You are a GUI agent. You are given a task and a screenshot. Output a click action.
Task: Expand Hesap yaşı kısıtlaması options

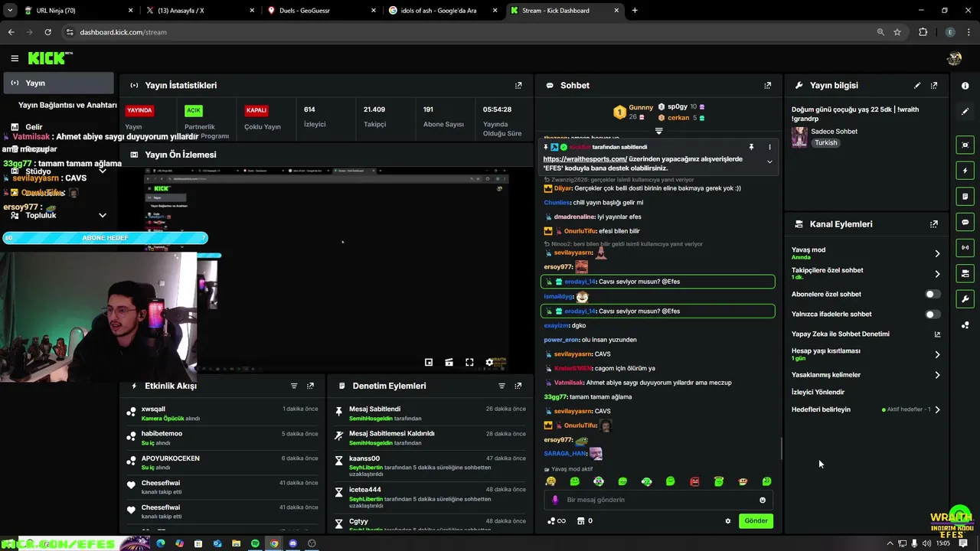click(937, 354)
